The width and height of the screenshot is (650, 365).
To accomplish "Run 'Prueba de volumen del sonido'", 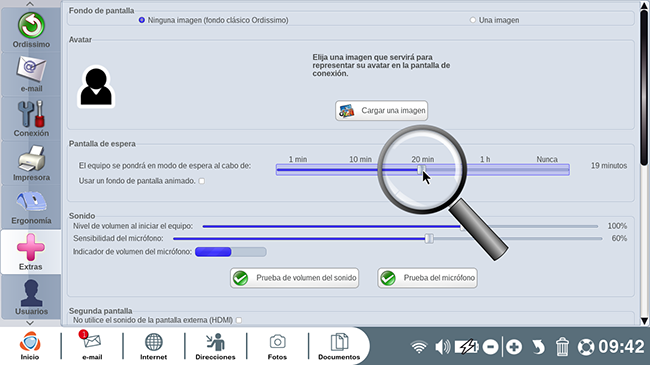I will pyautogui.click(x=294, y=278).
